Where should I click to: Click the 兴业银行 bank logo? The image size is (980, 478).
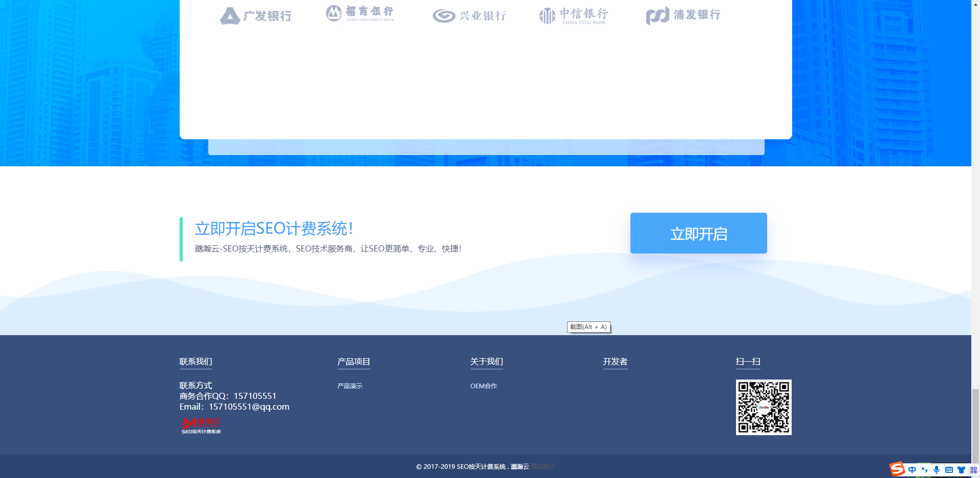[469, 16]
